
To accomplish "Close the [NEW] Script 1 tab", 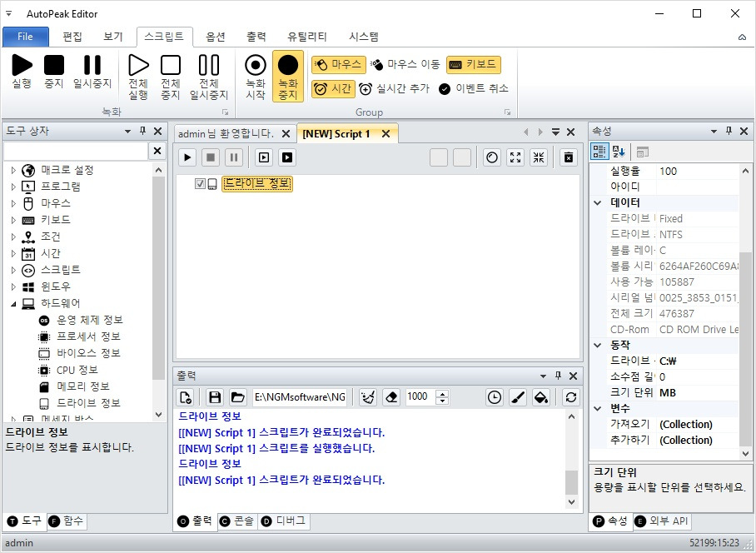I will [385, 134].
